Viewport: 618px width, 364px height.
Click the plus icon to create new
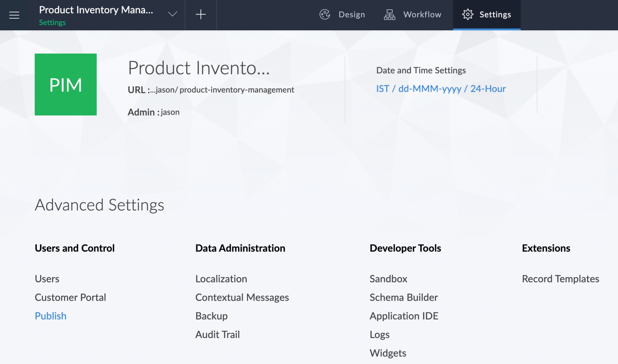coord(200,14)
